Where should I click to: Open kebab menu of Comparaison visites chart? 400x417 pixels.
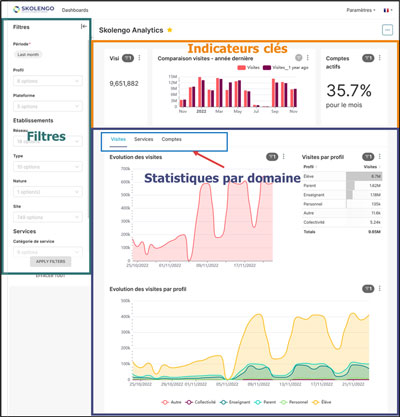(307, 58)
